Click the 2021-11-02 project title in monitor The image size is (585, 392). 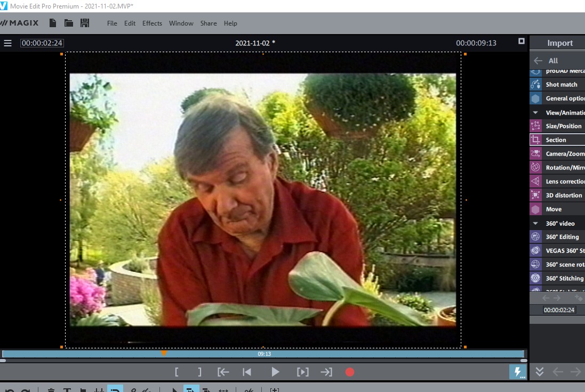point(255,43)
